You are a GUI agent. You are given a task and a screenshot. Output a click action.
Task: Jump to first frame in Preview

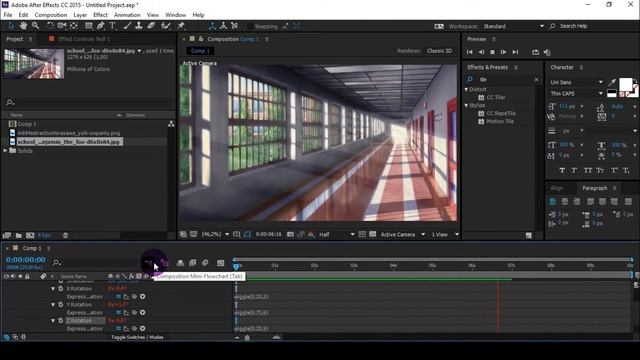[469, 52]
